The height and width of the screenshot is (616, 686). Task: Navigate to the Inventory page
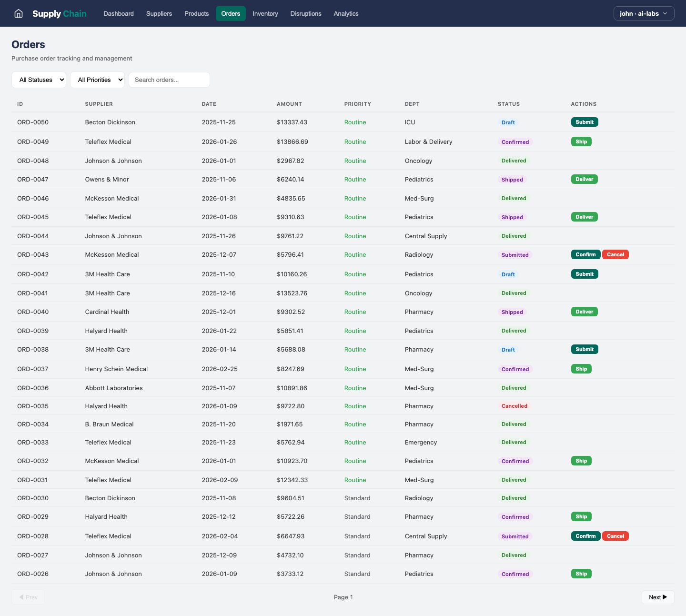coord(265,13)
